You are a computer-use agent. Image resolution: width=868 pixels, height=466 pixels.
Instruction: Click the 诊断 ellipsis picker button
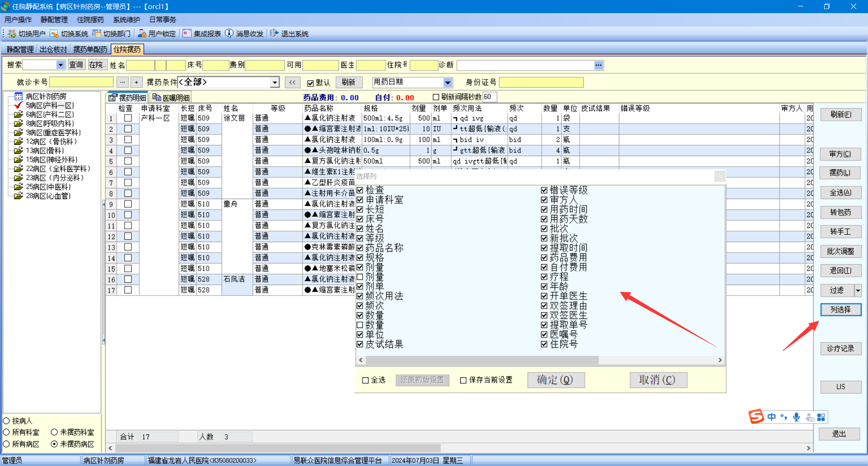[x=599, y=65]
